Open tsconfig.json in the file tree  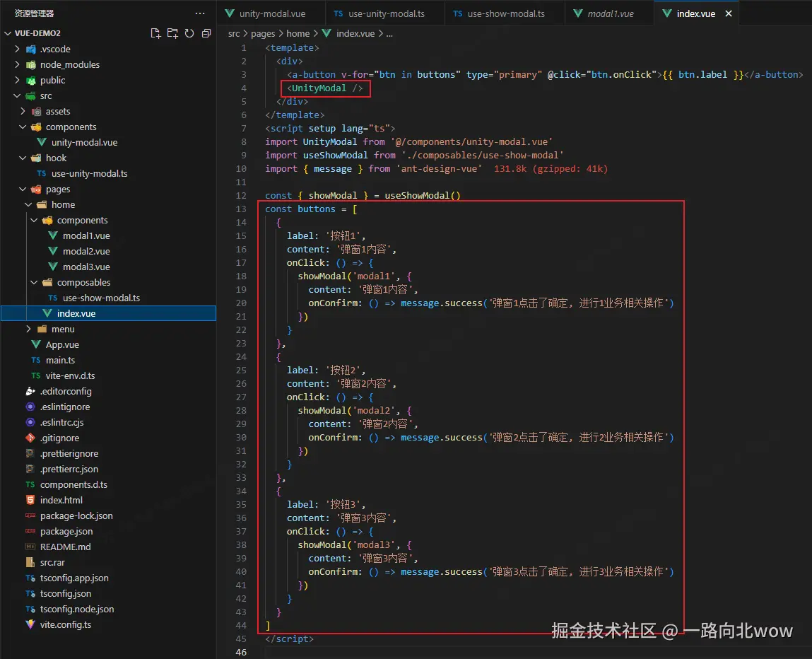(108, 593)
